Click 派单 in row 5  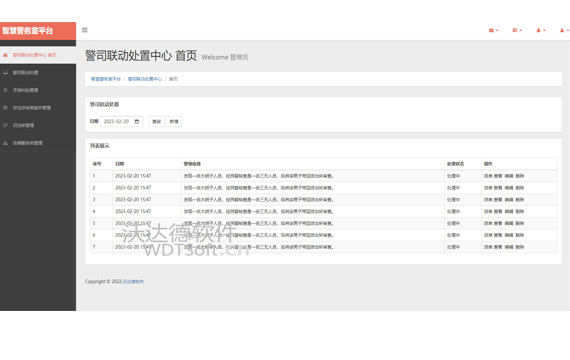488,223
